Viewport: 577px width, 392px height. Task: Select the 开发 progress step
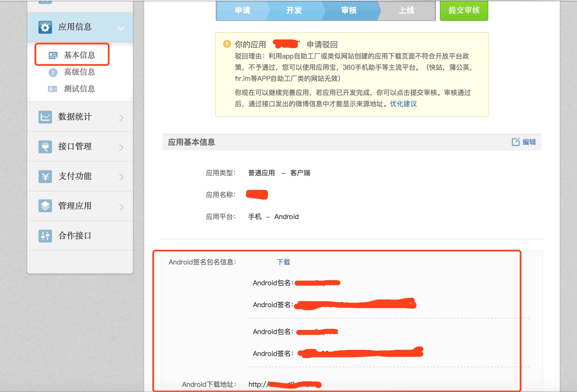(x=294, y=10)
